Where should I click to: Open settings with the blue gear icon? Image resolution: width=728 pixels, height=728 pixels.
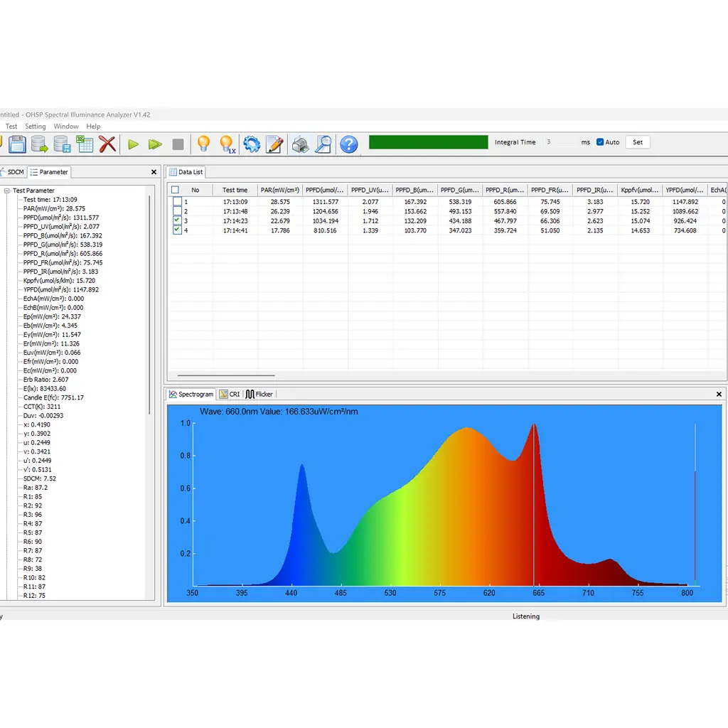pyautogui.click(x=252, y=144)
